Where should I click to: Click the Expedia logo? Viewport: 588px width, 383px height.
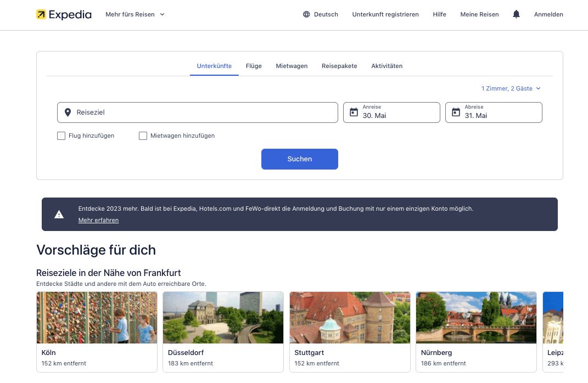coord(64,15)
